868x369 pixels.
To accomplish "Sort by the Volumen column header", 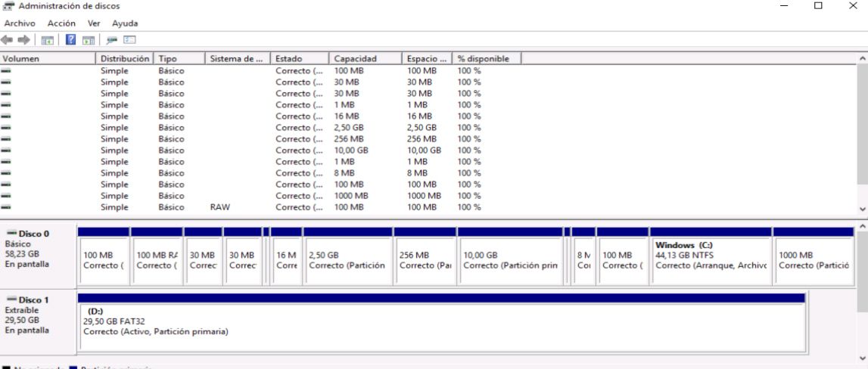I will click(x=45, y=58).
